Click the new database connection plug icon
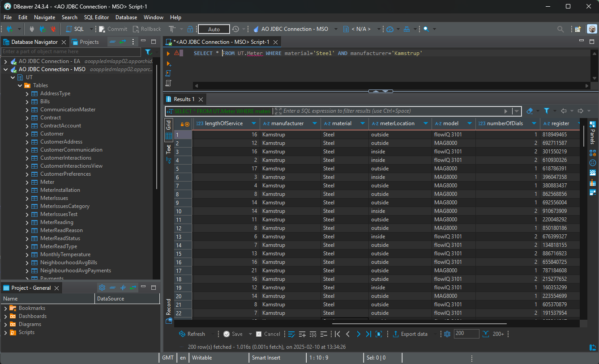Screen dimensions: 599x364 click(x=9, y=29)
